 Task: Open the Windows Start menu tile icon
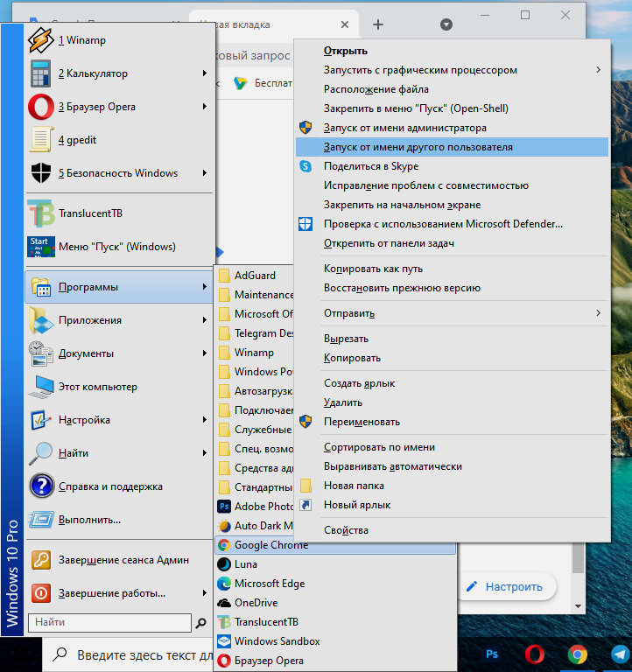pyautogui.click(x=41, y=247)
